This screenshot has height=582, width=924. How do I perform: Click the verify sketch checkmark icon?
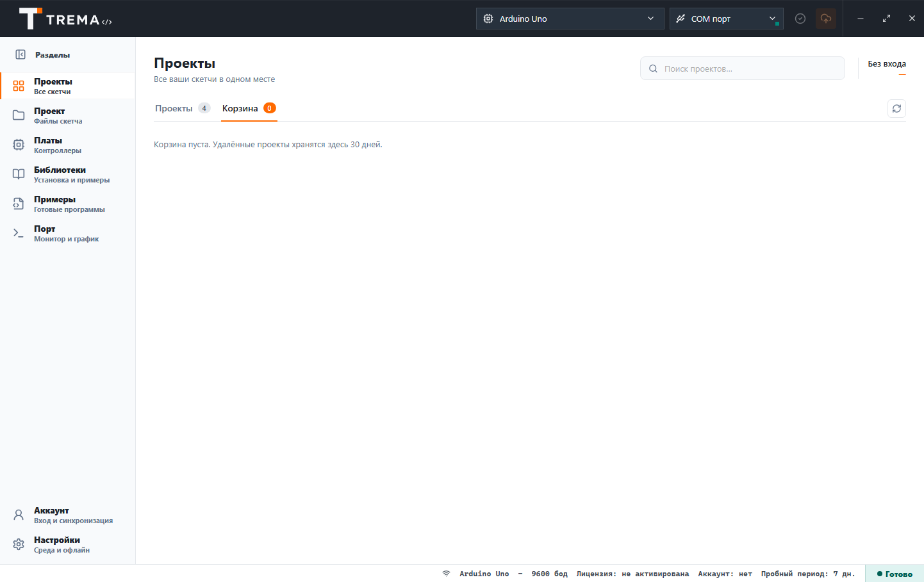click(800, 19)
